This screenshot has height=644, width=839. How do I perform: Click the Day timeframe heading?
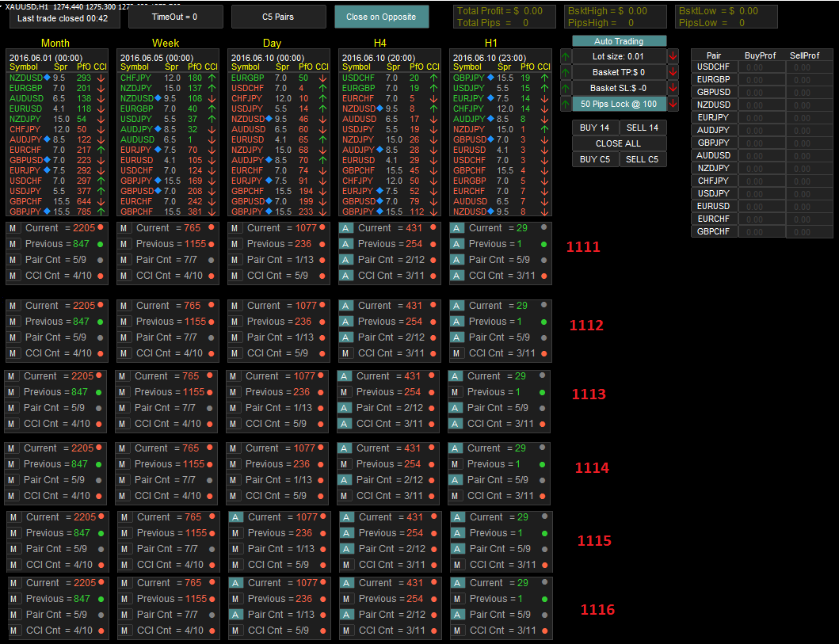(x=272, y=43)
